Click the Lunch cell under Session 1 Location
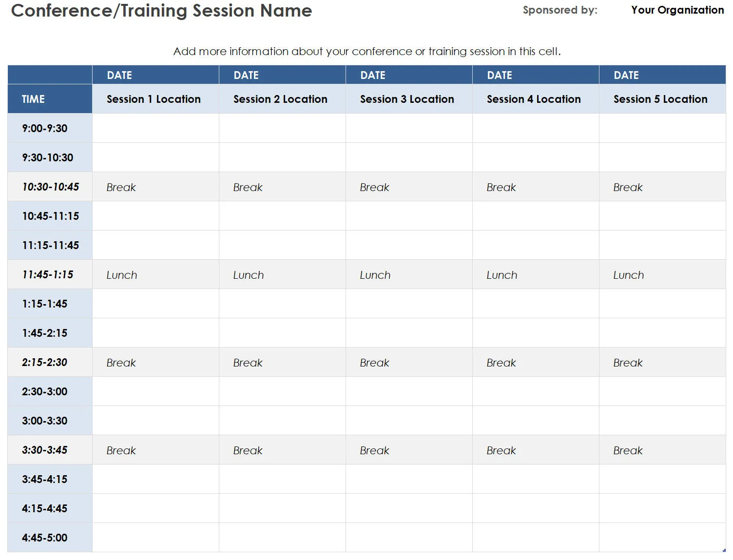Viewport: 733px width, 560px height. 122,275
